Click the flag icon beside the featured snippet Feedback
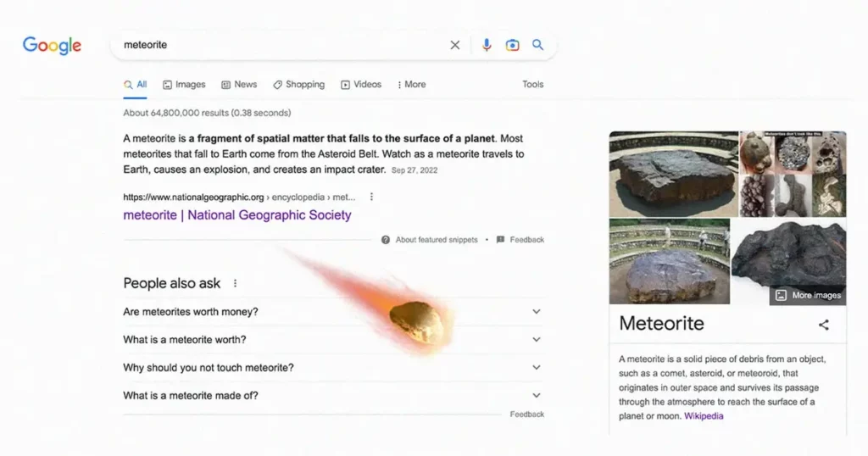The width and height of the screenshot is (868, 456). (500, 240)
